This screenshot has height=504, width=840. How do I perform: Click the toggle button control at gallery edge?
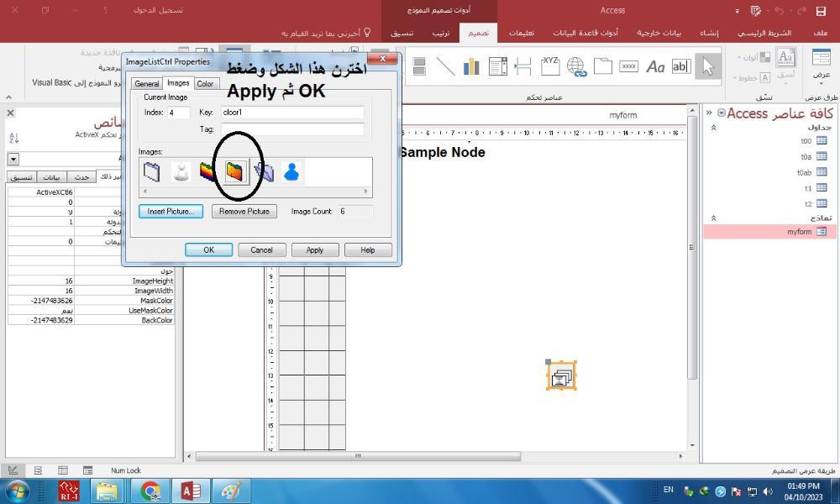click(419, 66)
